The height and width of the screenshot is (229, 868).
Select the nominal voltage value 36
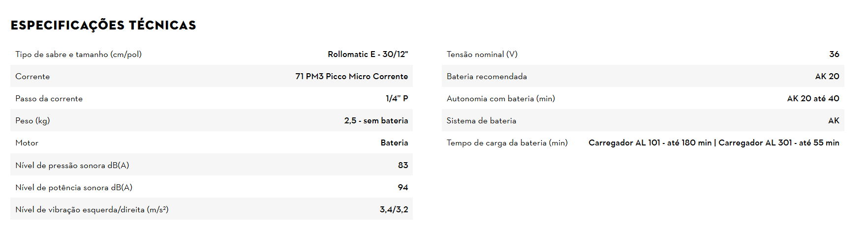(834, 54)
